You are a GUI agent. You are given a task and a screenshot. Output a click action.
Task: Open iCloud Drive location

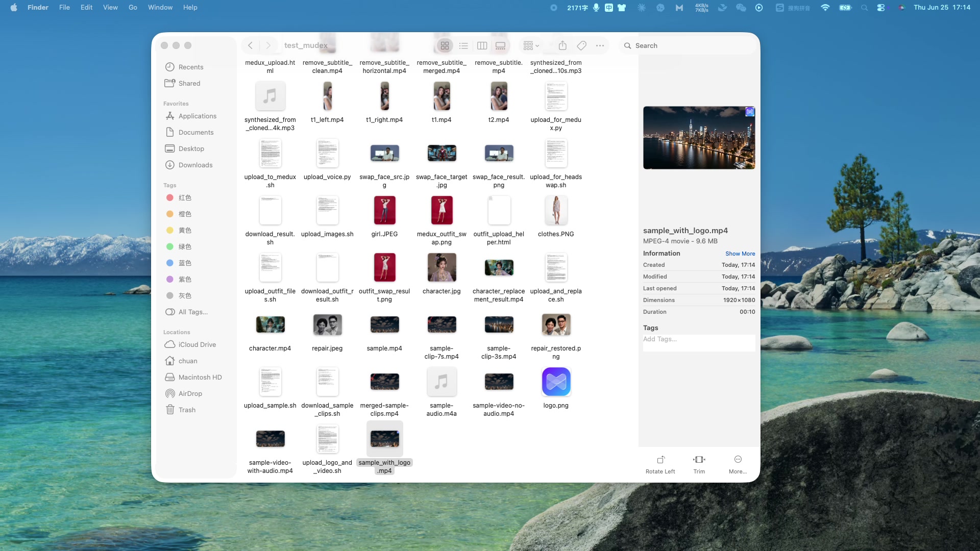196,345
